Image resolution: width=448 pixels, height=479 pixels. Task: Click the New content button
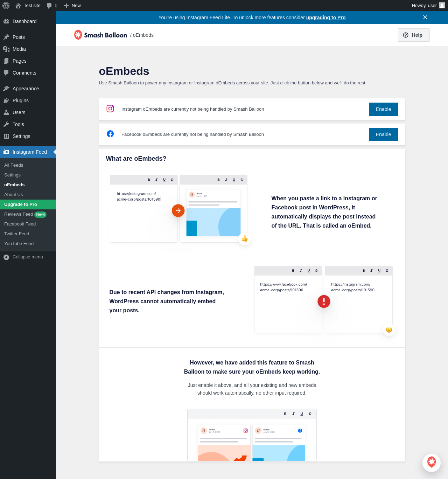72,6
